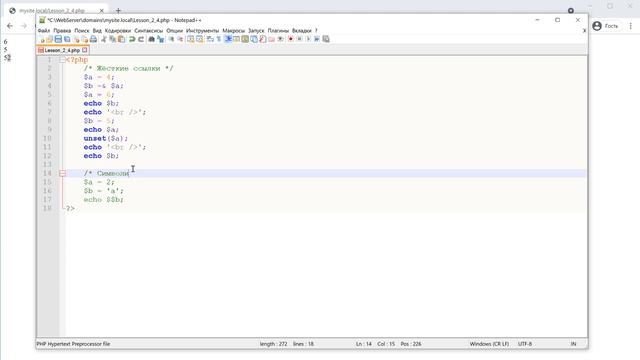Image resolution: width=640 pixels, height=360 pixels.
Task: Open the browser three-dot menu
Action: (631, 26)
